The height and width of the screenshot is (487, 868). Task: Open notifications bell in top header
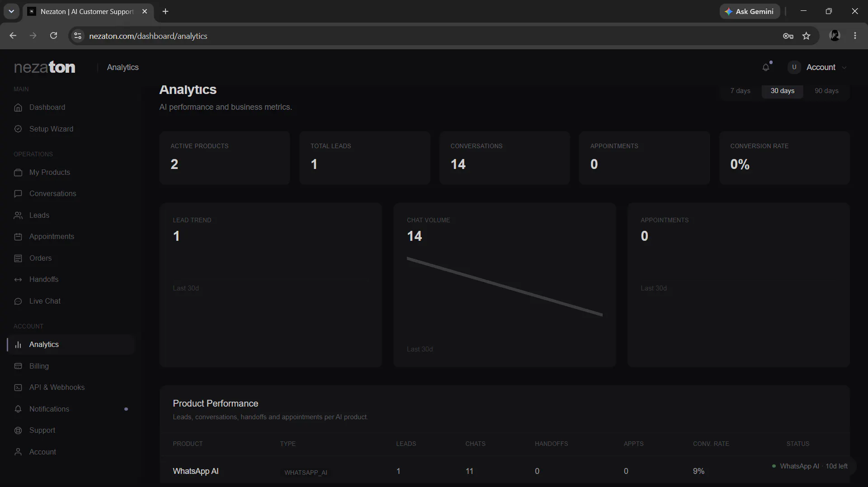click(x=766, y=67)
